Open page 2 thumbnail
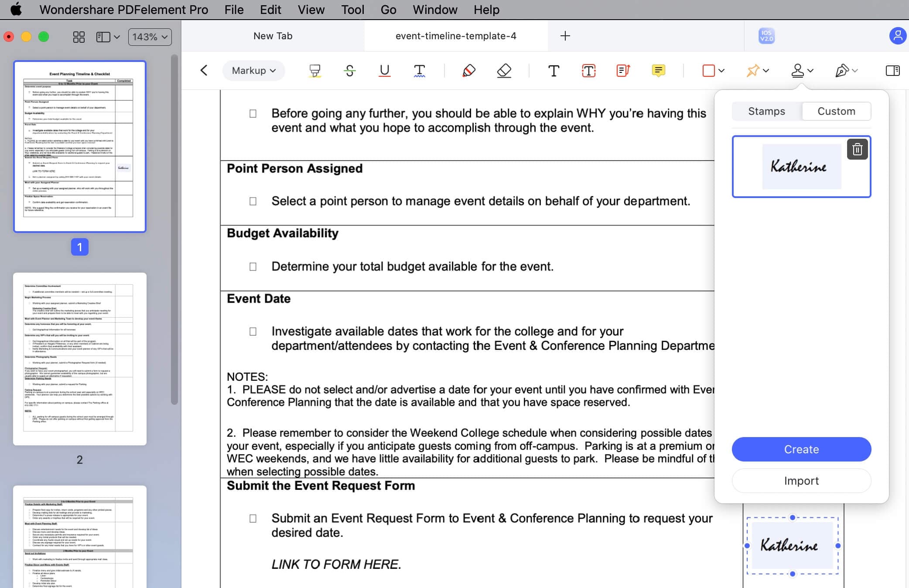The image size is (909, 588). tap(80, 359)
